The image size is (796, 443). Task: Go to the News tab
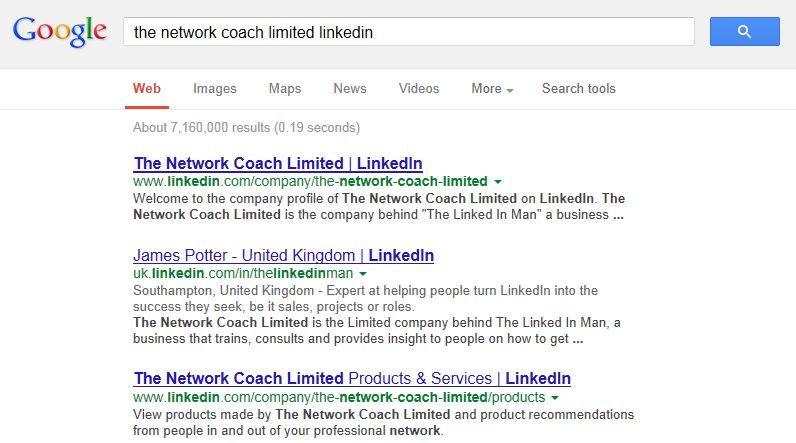(350, 89)
